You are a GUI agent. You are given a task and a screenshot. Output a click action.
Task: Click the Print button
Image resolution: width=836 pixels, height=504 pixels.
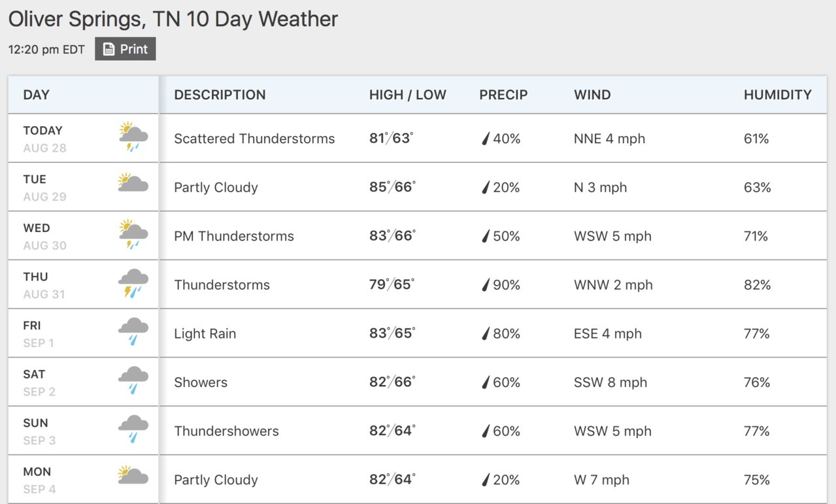pyautogui.click(x=125, y=49)
